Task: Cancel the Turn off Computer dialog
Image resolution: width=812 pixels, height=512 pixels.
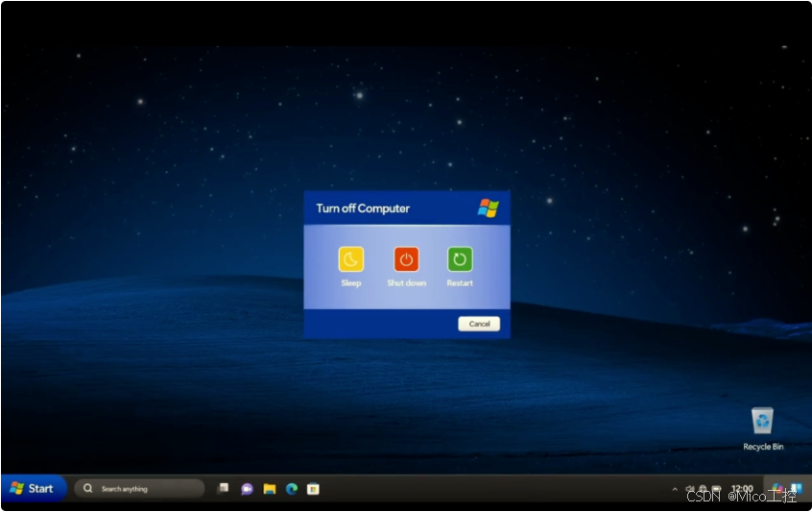Action: [x=479, y=324]
